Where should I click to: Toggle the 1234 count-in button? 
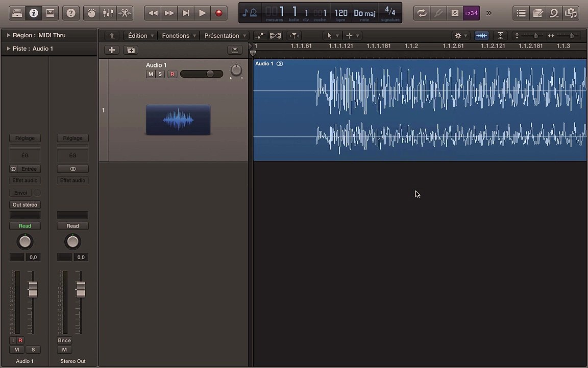(x=472, y=13)
